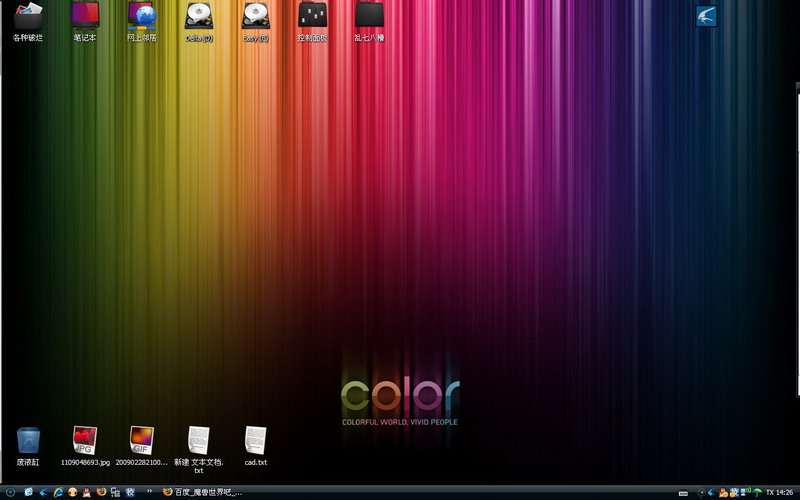The image size is (800, 500).
Task: Open the 乱七八糟 folder icon
Action: coord(369,16)
